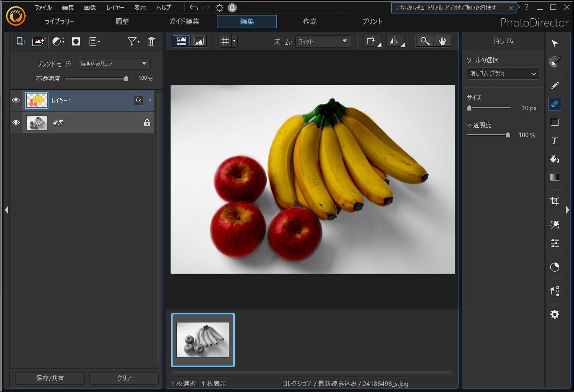Select the magic wand effects tool
This screenshot has height=392, width=574.
555,225
